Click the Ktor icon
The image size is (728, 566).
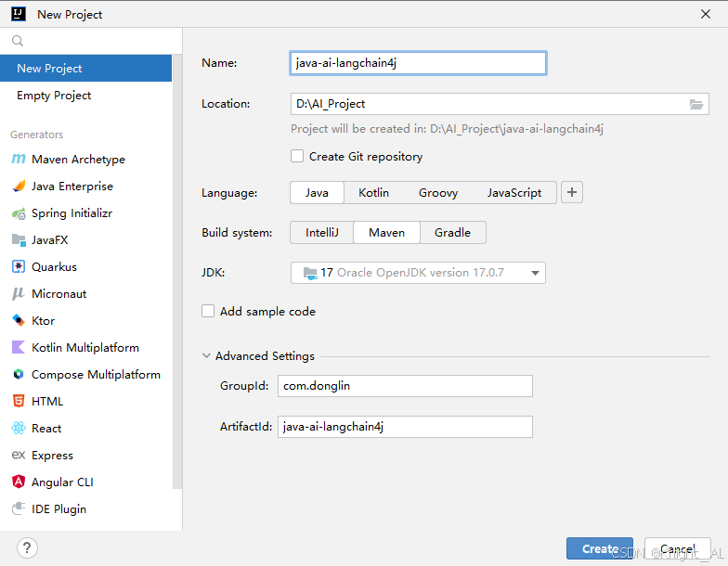coord(19,321)
